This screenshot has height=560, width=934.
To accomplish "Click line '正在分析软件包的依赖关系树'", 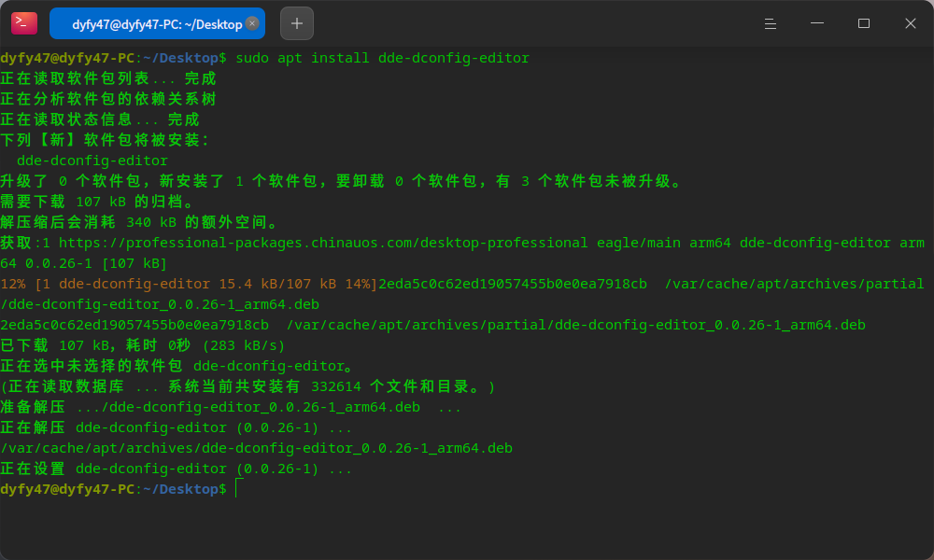I will pyautogui.click(x=107, y=99).
